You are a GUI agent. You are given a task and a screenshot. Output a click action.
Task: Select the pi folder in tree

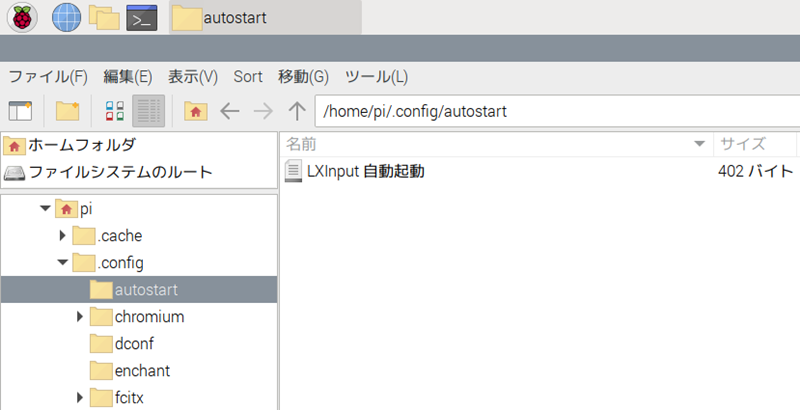73,209
